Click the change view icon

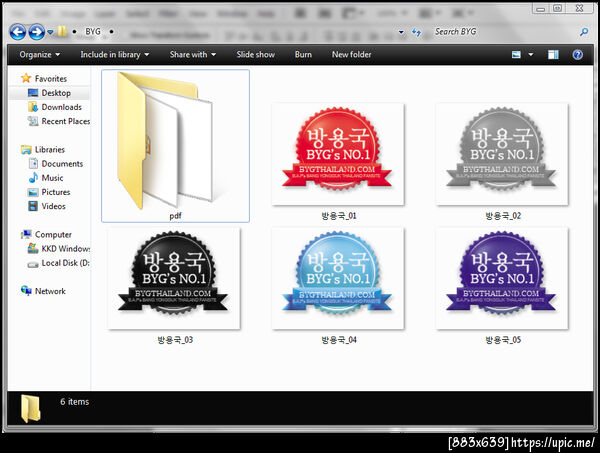pyautogui.click(x=516, y=55)
